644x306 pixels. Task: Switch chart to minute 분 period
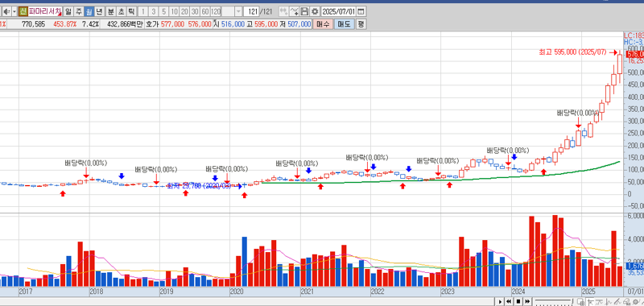tap(110, 11)
